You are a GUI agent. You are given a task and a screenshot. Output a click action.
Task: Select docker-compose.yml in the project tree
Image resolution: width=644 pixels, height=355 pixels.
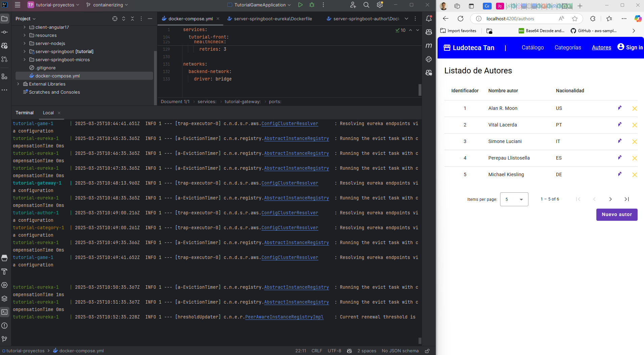[58, 76]
